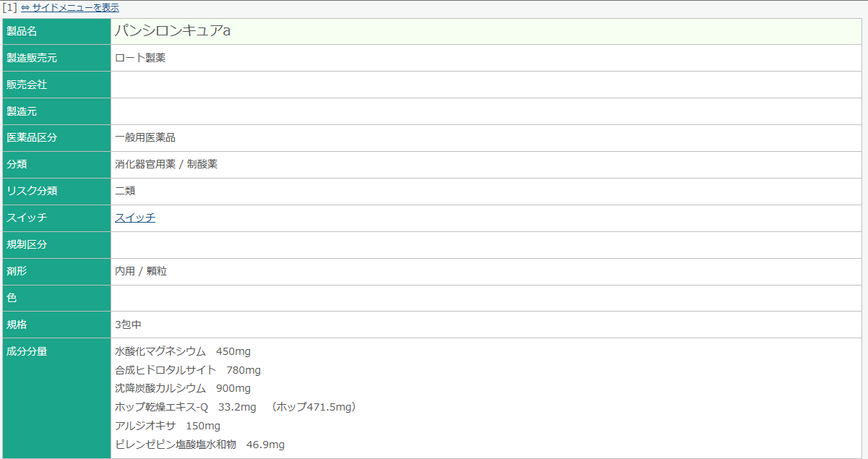Click the リスク分類 label cell
Viewport: 868px width, 459px height.
tap(56, 192)
